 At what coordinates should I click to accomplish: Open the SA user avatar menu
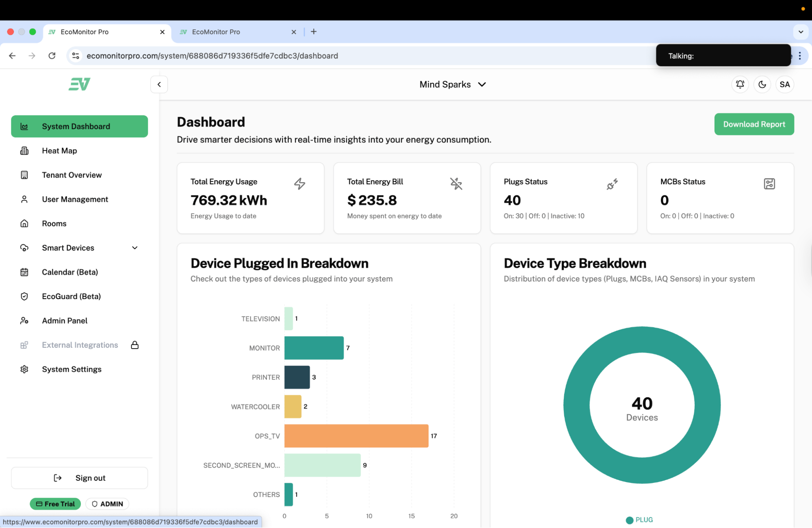[784, 84]
